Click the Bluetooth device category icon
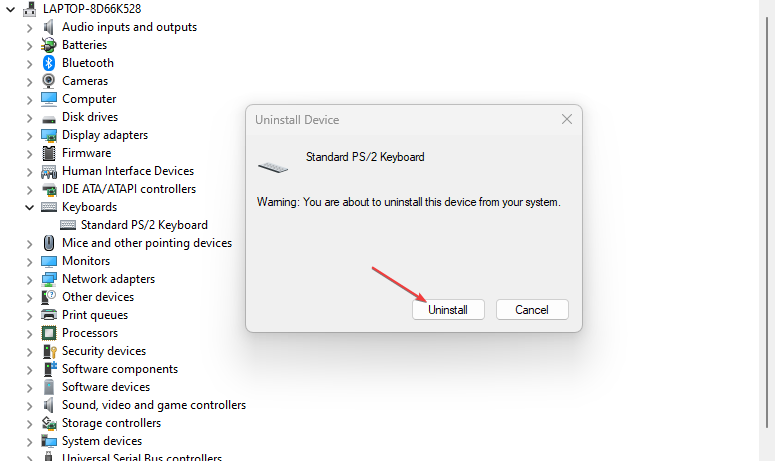 coord(49,63)
